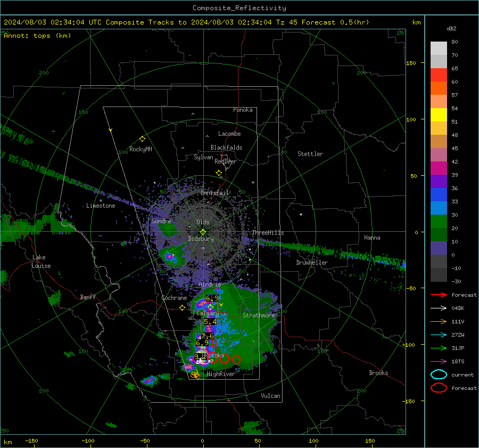Click the Airdrie label

point(210,284)
